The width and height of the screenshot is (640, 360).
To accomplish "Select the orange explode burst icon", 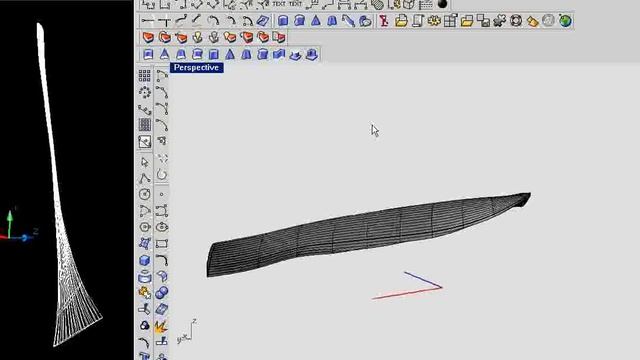I will point(161,326).
